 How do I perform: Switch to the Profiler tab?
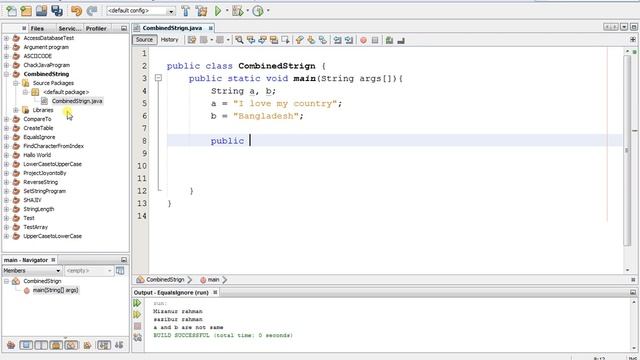pyautogui.click(x=96, y=28)
